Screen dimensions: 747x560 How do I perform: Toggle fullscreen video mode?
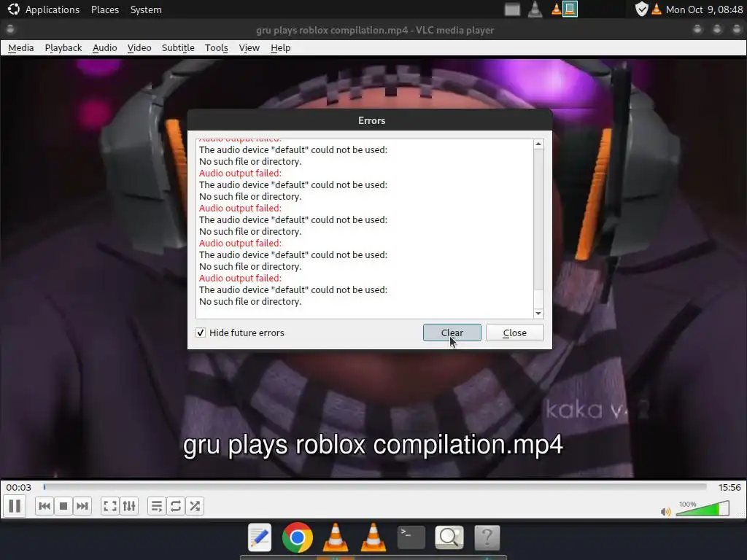tap(110, 506)
